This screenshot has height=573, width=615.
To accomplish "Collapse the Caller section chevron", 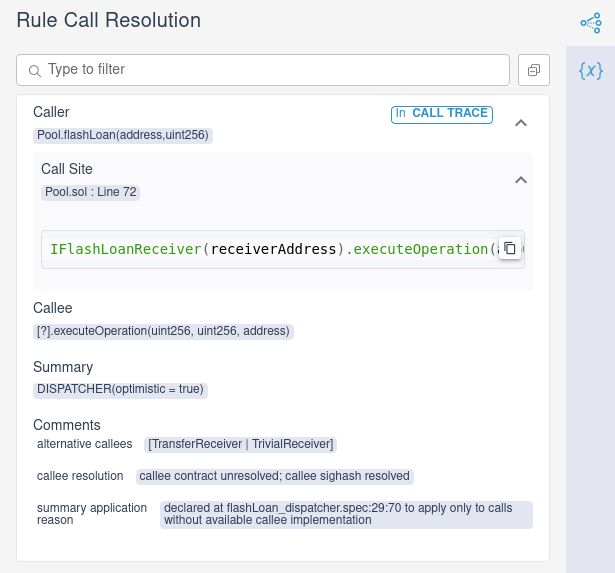I will click(x=520, y=123).
